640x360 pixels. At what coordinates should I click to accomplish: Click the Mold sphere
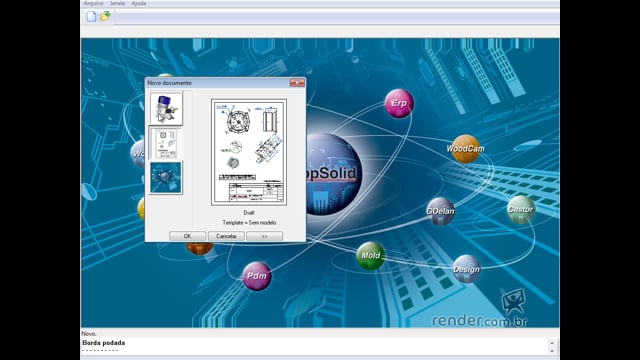pos(371,256)
